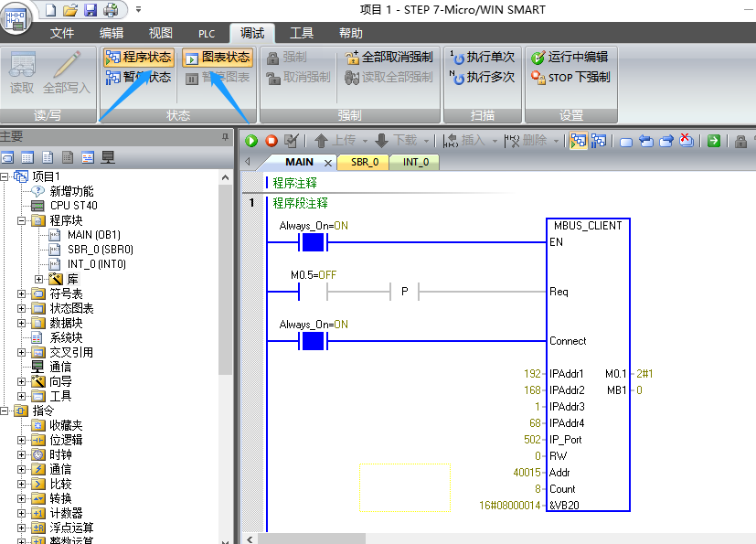Select CPU ST40 in project tree
The height and width of the screenshot is (544, 756).
coord(73,206)
